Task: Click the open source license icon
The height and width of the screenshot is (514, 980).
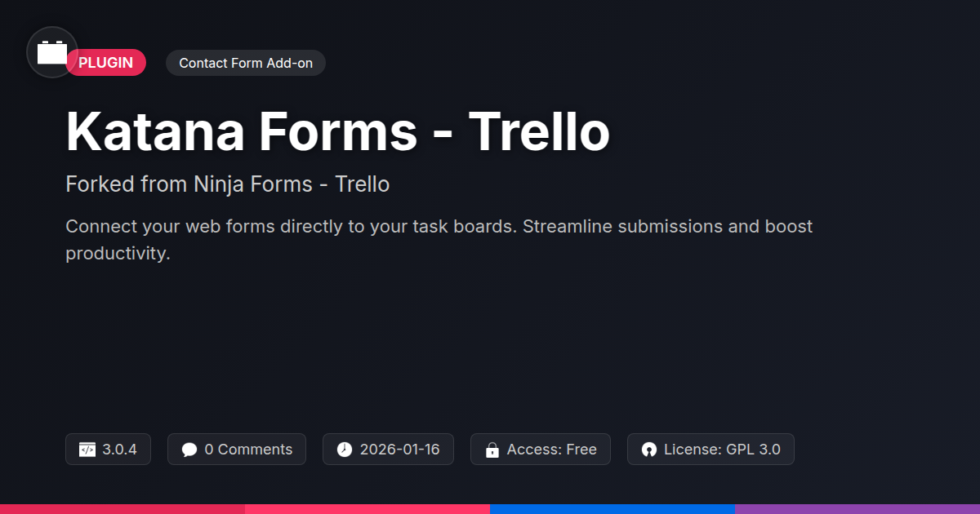Action: tap(649, 450)
